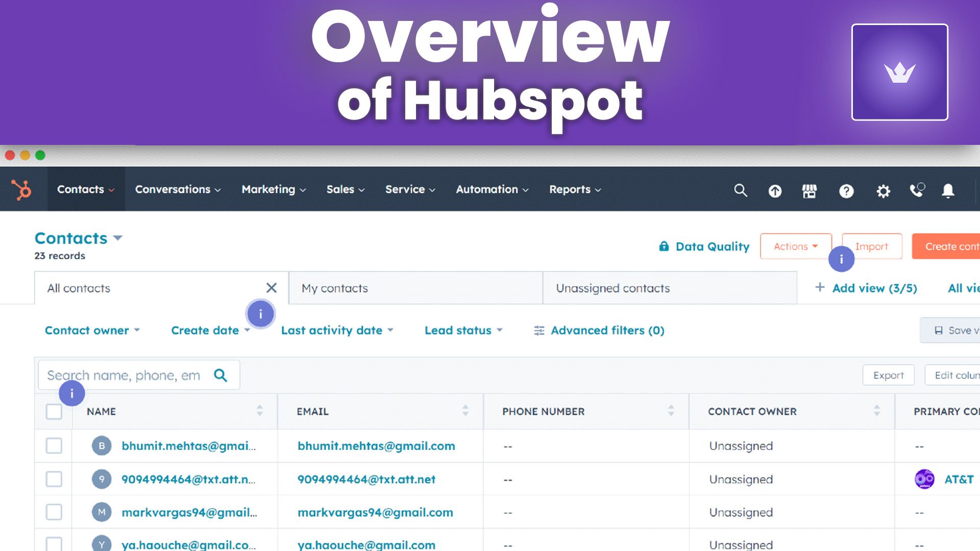Click the Y avatar for ya.haouche
980x551 pixels.
pyautogui.click(x=102, y=544)
